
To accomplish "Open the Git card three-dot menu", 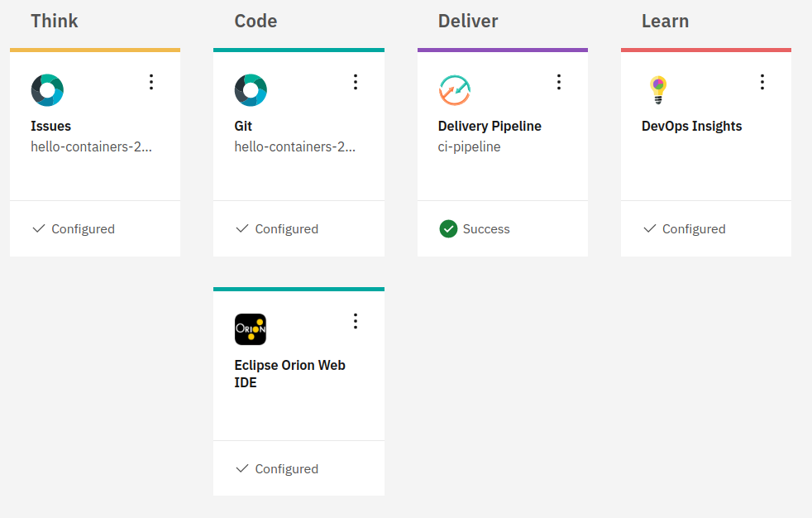I will click(x=356, y=81).
